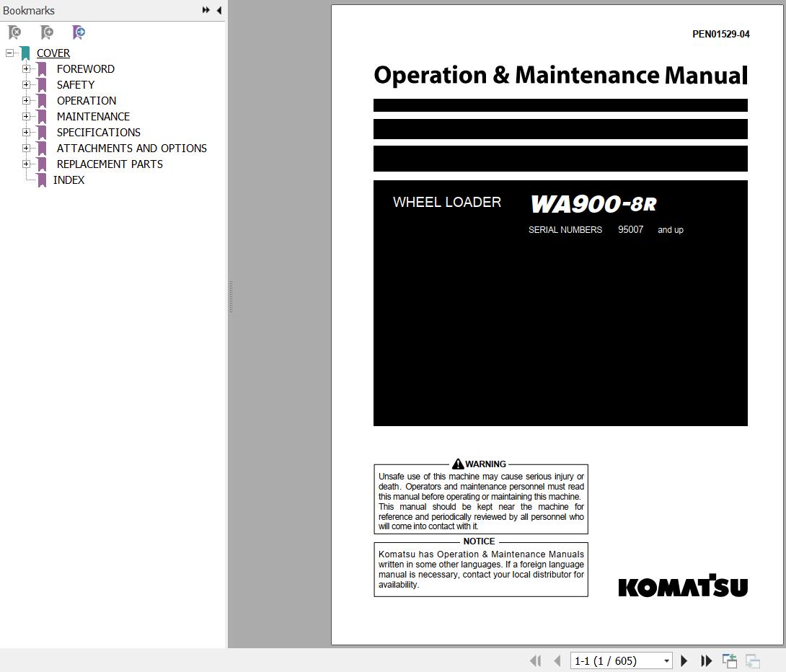Click the purple icon beside FOREWORD

[x=42, y=69]
